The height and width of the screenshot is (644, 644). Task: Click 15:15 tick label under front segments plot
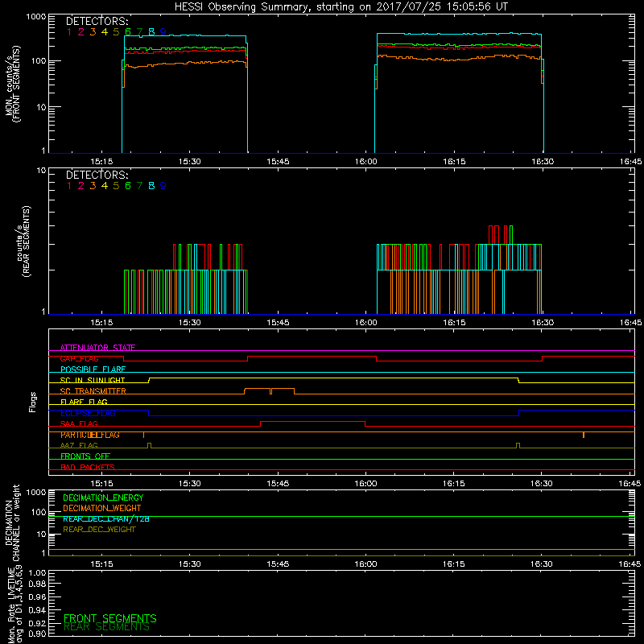pyautogui.click(x=101, y=162)
